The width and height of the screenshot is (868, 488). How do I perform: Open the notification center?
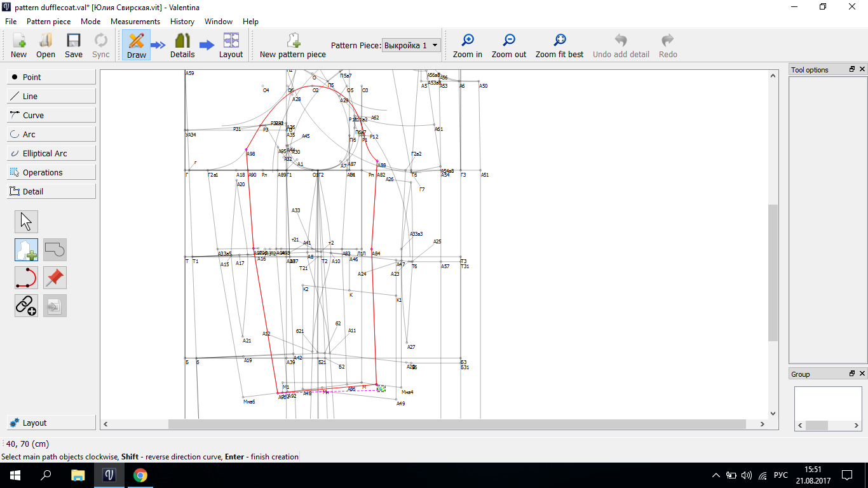tap(847, 475)
